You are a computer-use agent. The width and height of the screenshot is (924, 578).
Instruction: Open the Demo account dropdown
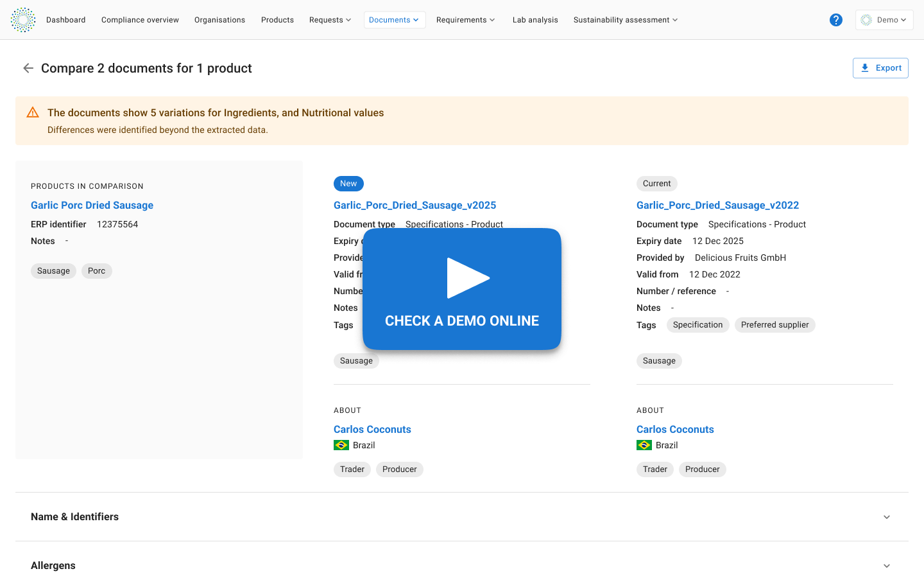tap(884, 20)
